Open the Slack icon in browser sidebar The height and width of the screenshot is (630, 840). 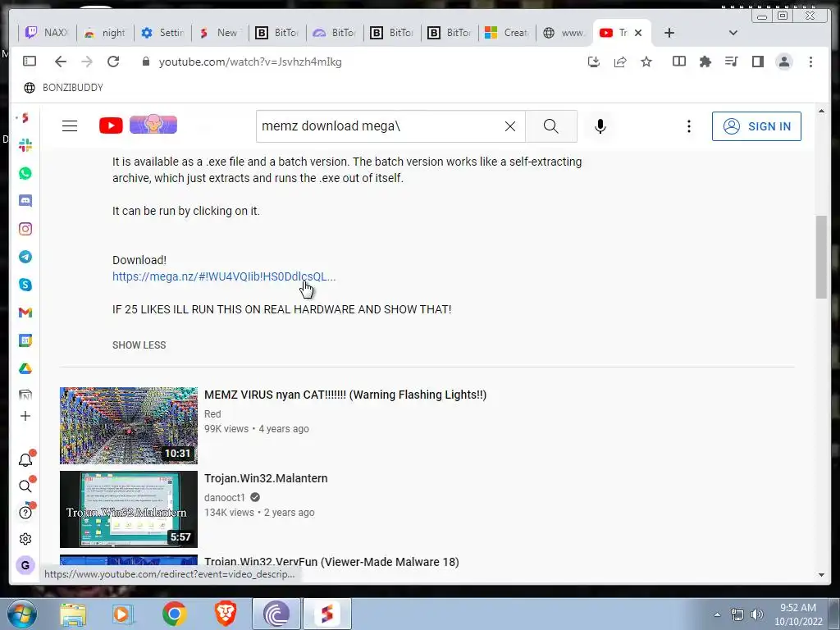coord(25,145)
